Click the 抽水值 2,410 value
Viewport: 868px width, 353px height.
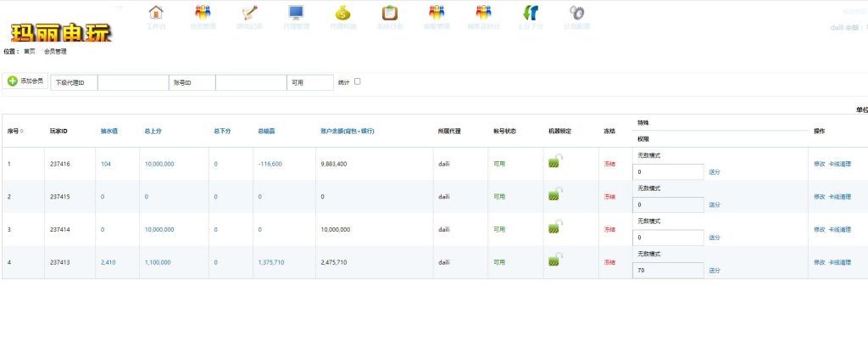(108, 262)
